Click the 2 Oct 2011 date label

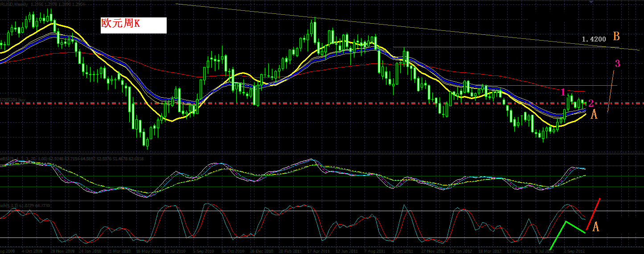[403, 251]
